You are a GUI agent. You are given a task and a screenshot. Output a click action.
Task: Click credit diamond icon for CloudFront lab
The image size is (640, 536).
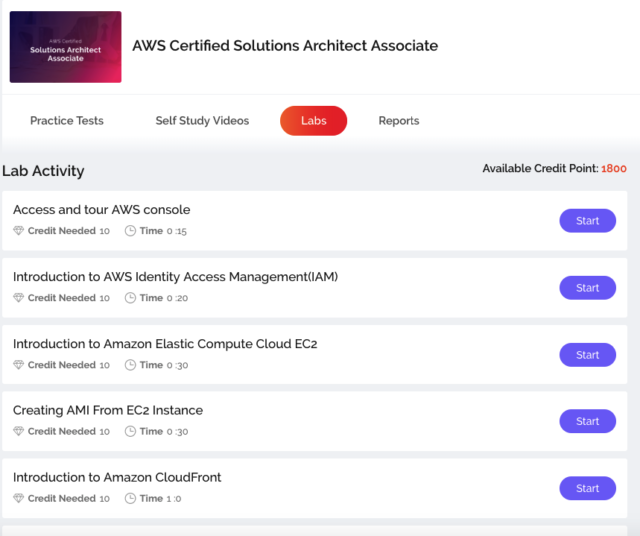(18, 498)
